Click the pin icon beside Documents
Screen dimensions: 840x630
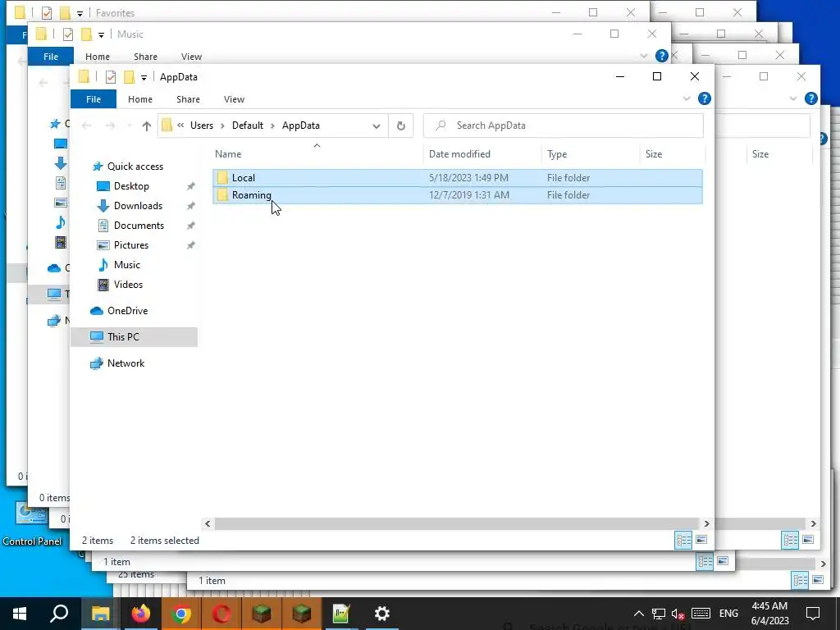click(x=190, y=226)
